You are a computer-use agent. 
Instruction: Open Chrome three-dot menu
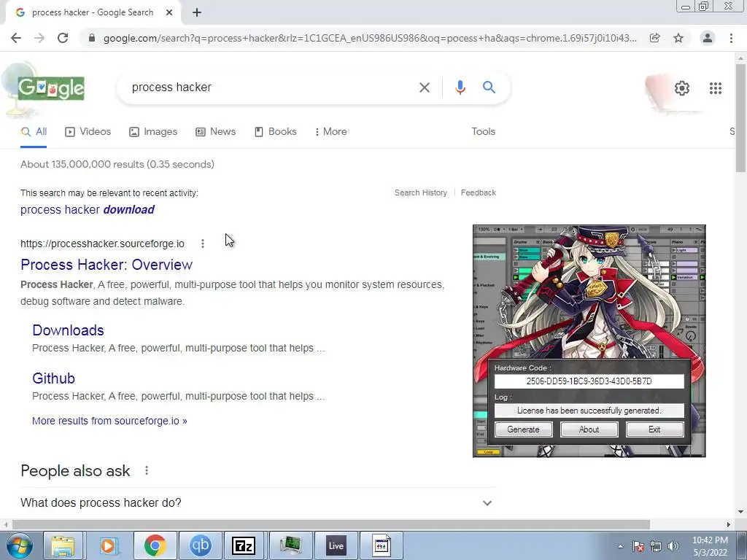coord(731,38)
